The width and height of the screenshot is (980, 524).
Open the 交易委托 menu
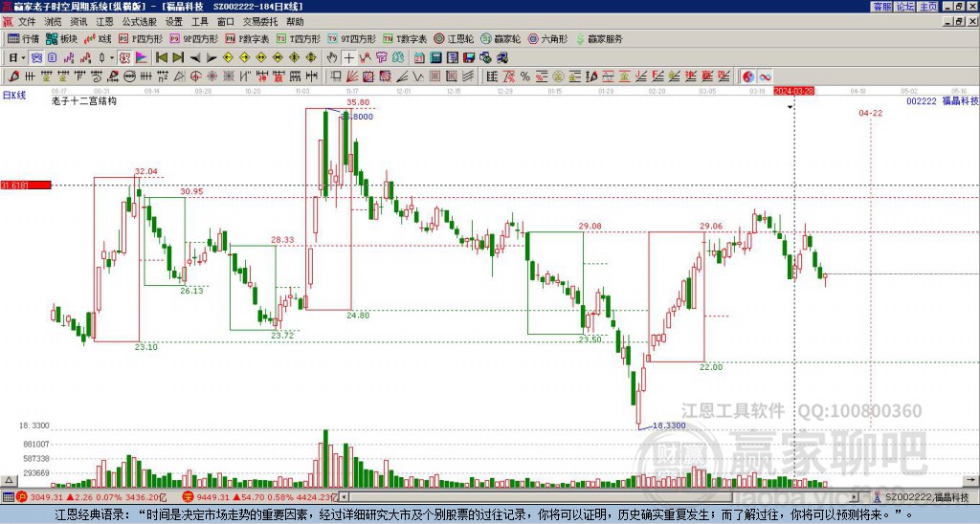tap(260, 22)
